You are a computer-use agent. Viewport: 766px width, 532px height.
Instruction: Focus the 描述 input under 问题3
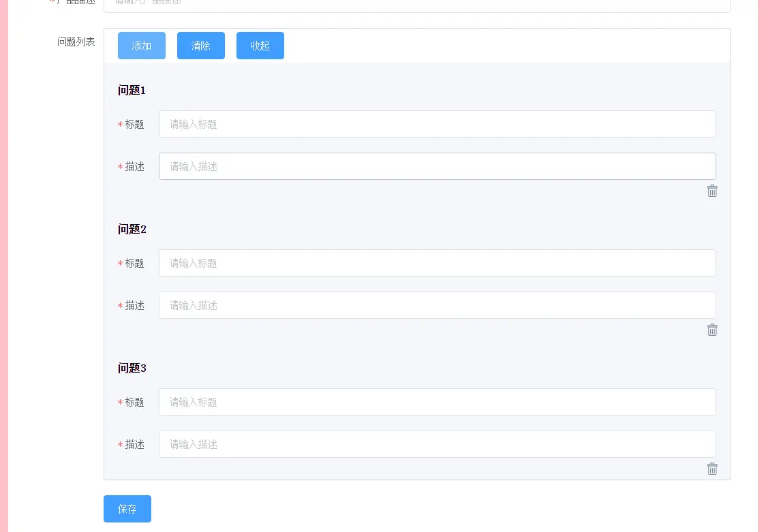pos(438,444)
